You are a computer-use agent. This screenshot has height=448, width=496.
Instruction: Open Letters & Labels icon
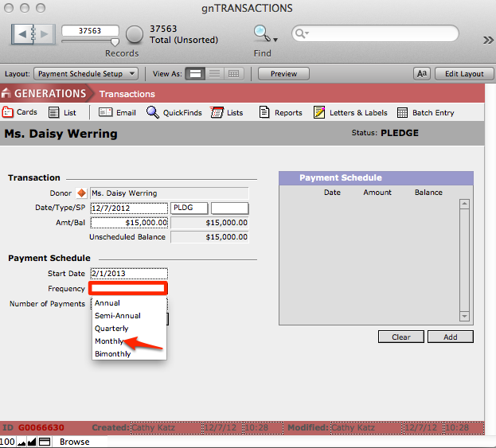coord(319,113)
